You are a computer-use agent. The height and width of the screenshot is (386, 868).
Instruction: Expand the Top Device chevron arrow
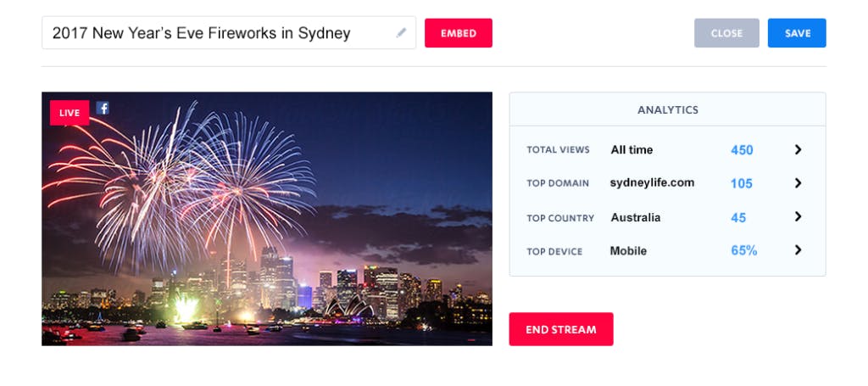click(798, 250)
